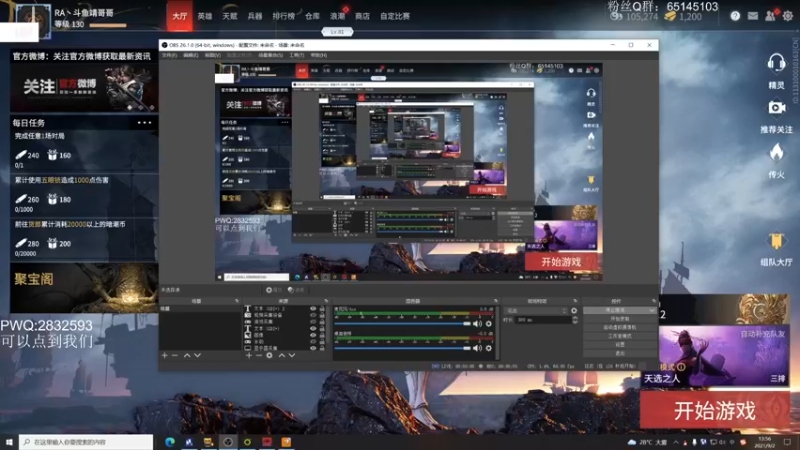The image size is (800, 450).
Task: Toggle visibility of 图像 source
Action: coord(313,335)
